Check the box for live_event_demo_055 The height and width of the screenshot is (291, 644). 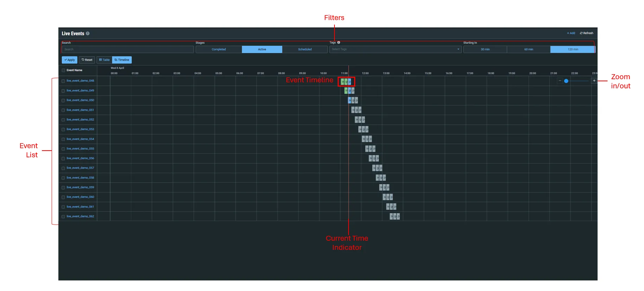[63, 149]
